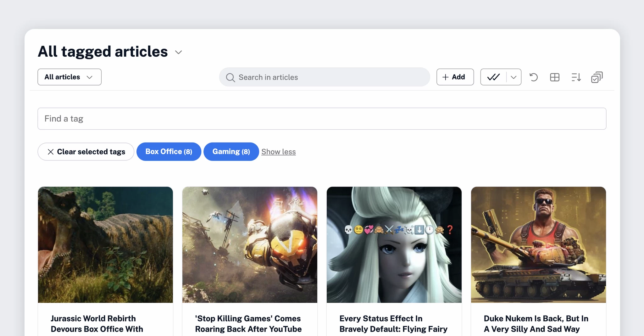Click the Add button
The image size is (644, 336).
455,77
